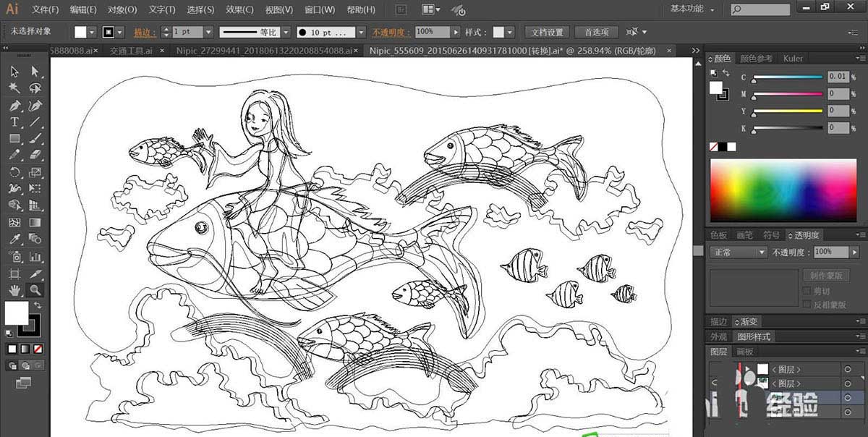Select the Pen tool
Viewport: 868px width, 437px height.
(14, 105)
